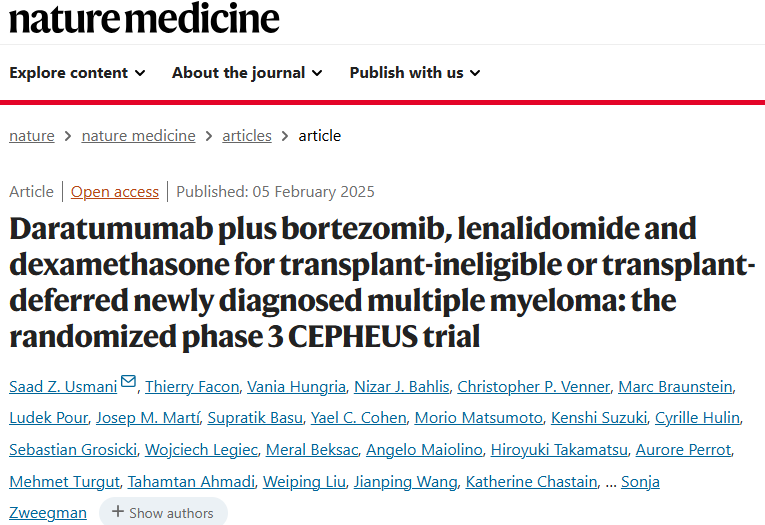Viewport: 765px width, 525px height.
Task: Open the Nizar J. Bahlis author link
Action: pos(402,387)
